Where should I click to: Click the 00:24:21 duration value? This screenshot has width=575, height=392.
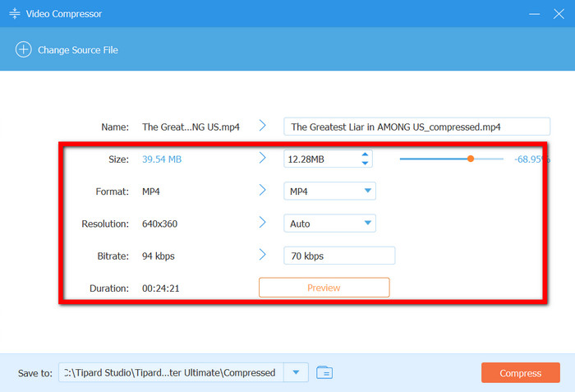161,288
